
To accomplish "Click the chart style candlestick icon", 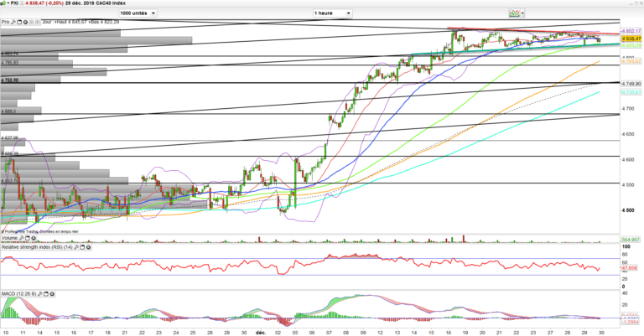I will pyautogui.click(x=514, y=14).
